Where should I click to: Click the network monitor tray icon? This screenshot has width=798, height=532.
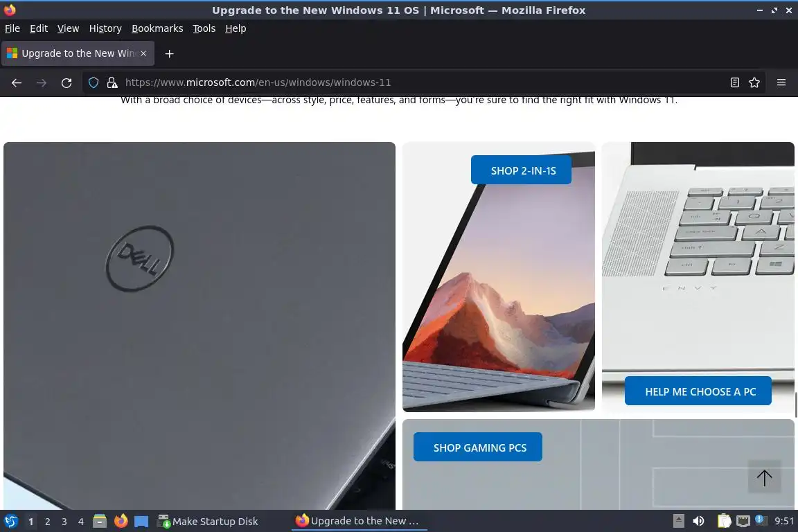coord(743,521)
